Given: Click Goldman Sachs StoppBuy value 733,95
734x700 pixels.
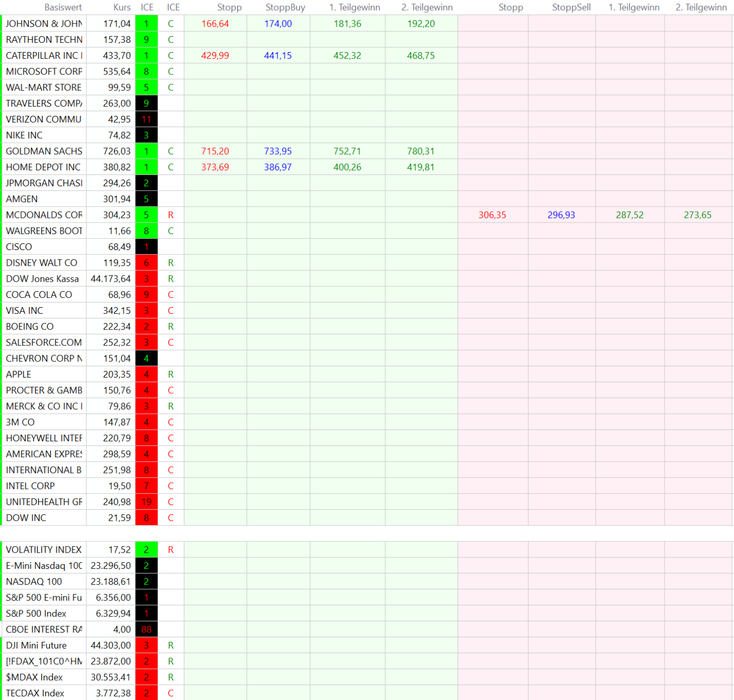Looking at the screenshot, I should coord(278,151).
